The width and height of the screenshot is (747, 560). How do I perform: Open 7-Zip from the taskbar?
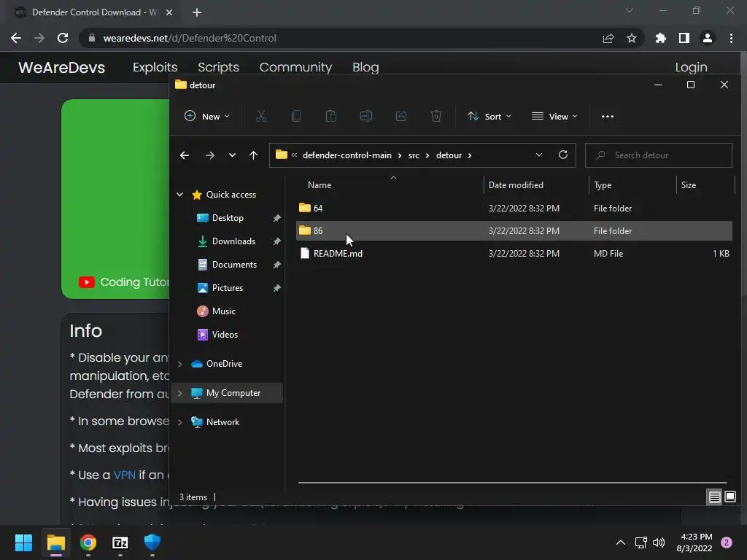[x=120, y=542]
